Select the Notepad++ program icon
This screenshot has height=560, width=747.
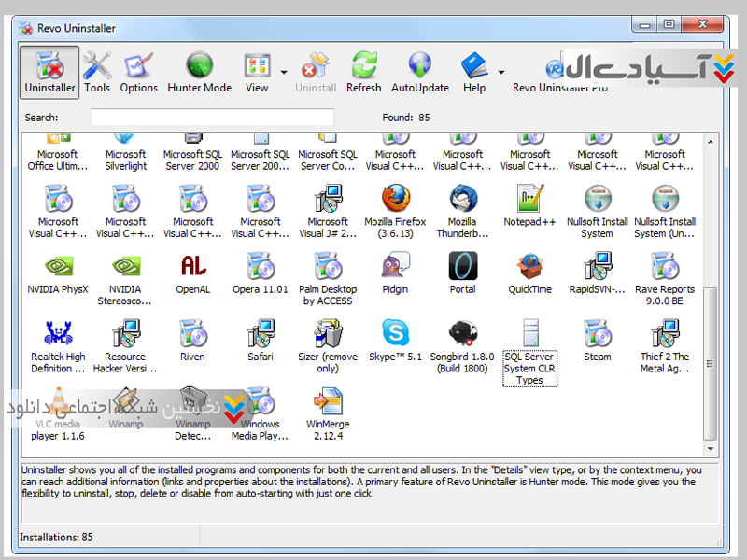pyautogui.click(x=529, y=210)
